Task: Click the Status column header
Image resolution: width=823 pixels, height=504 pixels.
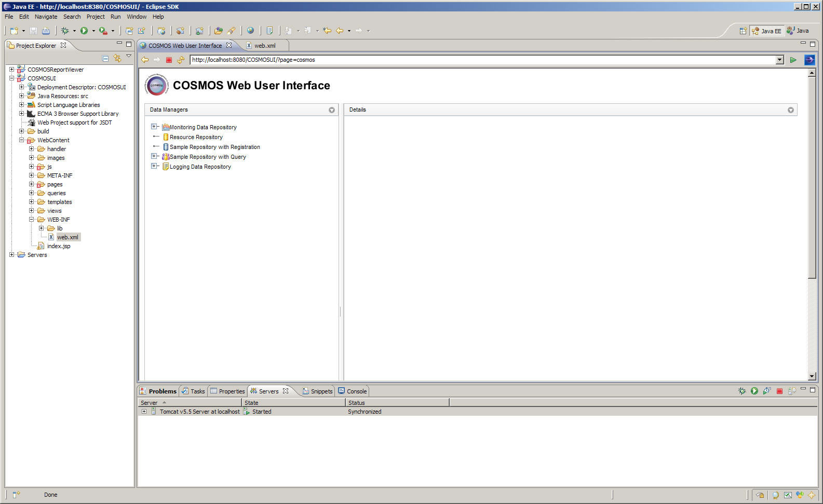Action: pyautogui.click(x=397, y=403)
